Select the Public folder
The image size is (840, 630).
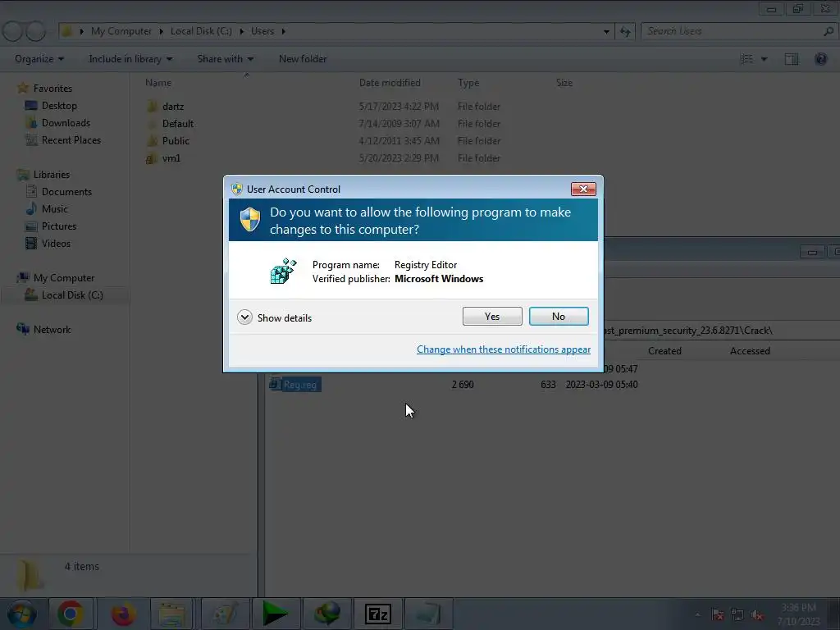(176, 141)
